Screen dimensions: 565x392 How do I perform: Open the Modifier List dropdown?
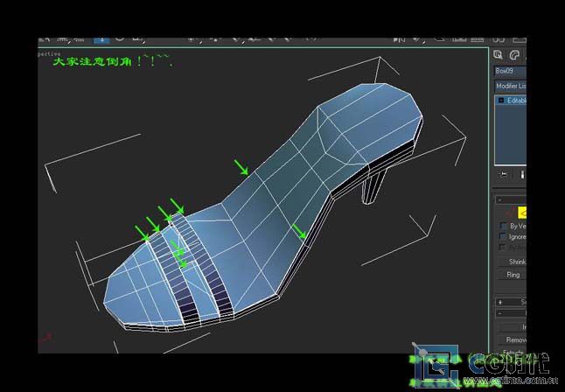click(x=510, y=87)
